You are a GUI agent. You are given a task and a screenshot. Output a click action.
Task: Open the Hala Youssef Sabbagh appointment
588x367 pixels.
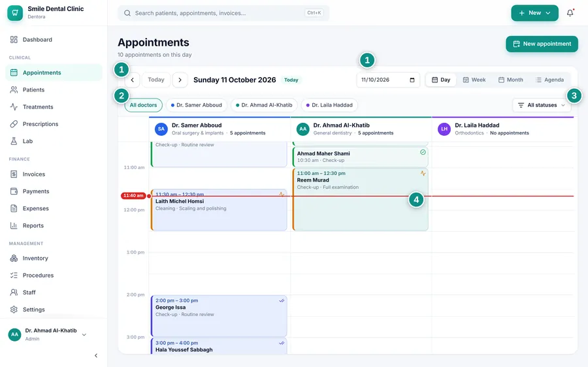[219, 346]
